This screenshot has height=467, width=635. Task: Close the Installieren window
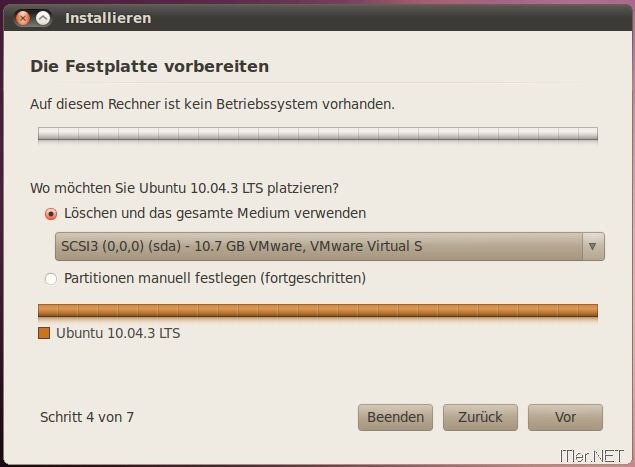pos(23,18)
